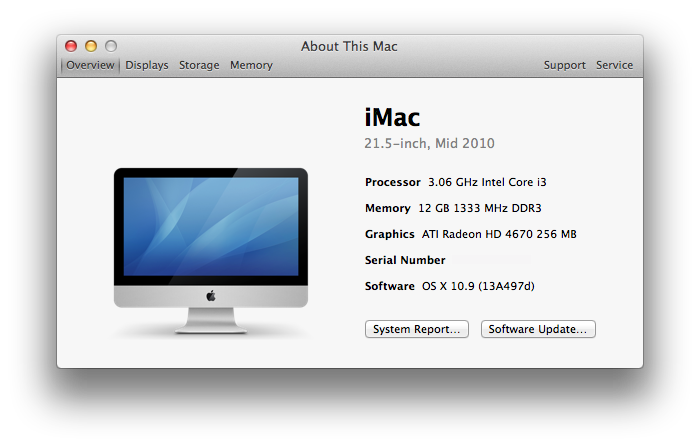Viewport: 700px width, 447px height.
Task: Open the Storage tab
Action: [x=199, y=65]
